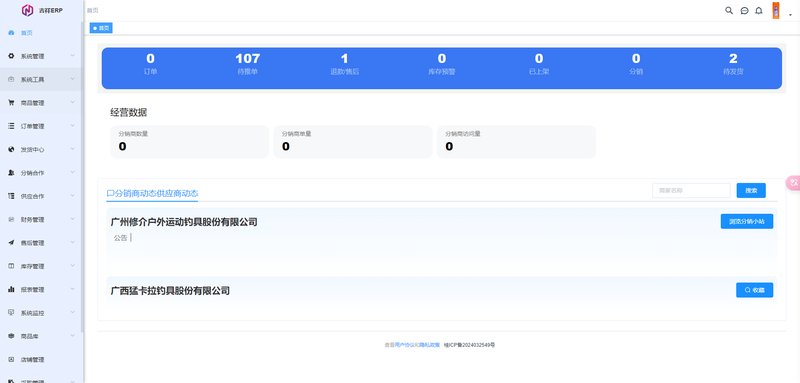This screenshot has width=800, height=383.
Task: Open search with the magnifier icon
Action: click(729, 10)
